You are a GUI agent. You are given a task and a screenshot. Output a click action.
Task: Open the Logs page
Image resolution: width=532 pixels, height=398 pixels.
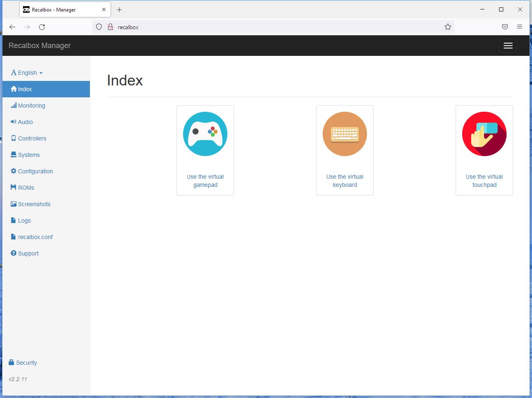[24, 221]
